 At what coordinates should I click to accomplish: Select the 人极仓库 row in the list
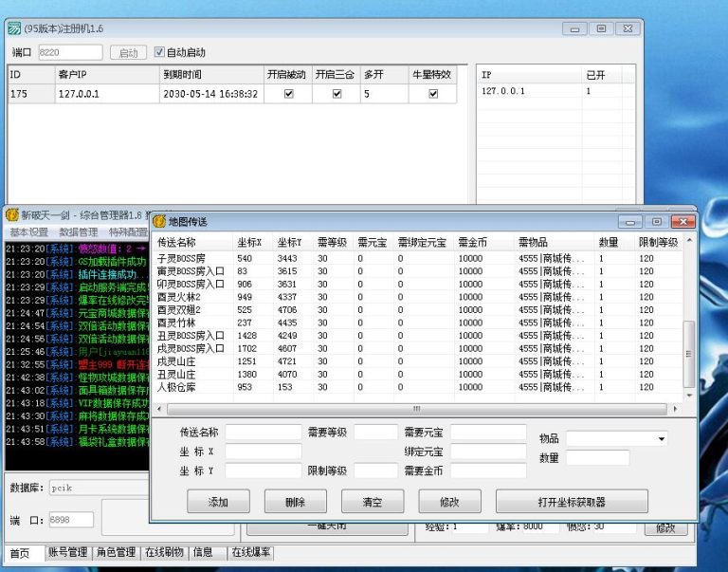click(x=180, y=387)
